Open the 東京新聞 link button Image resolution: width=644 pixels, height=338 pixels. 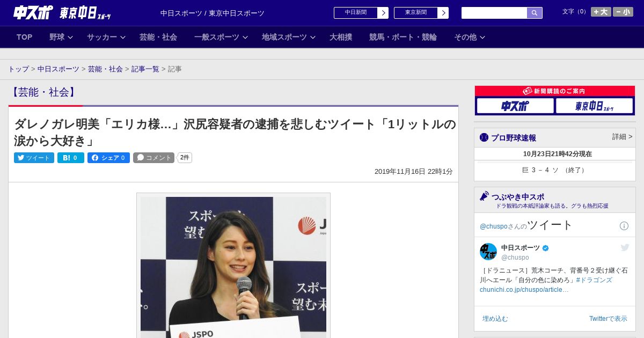[415, 13]
